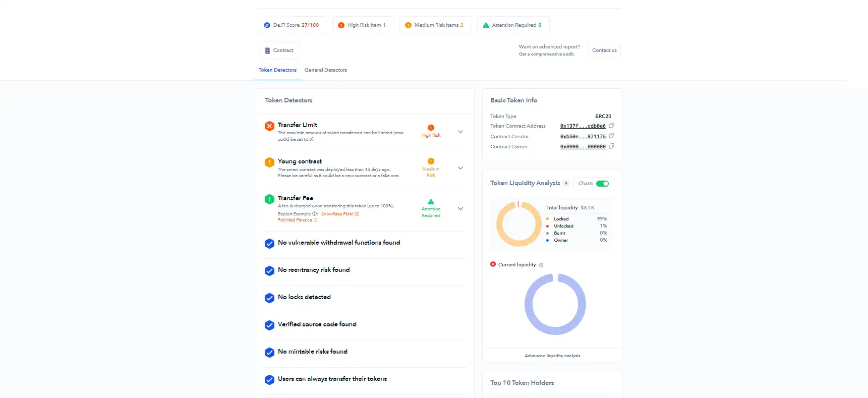Click the Contact us button
The height and width of the screenshot is (398, 868).
point(604,50)
